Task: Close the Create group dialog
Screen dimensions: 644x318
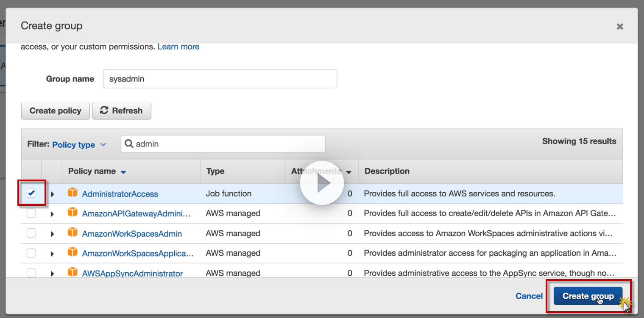Action: click(619, 26)
